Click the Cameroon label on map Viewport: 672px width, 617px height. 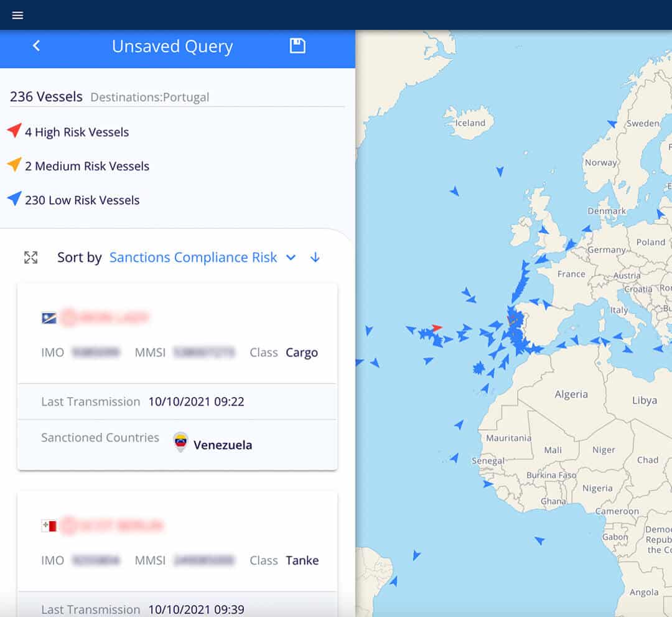pos(617,511)
